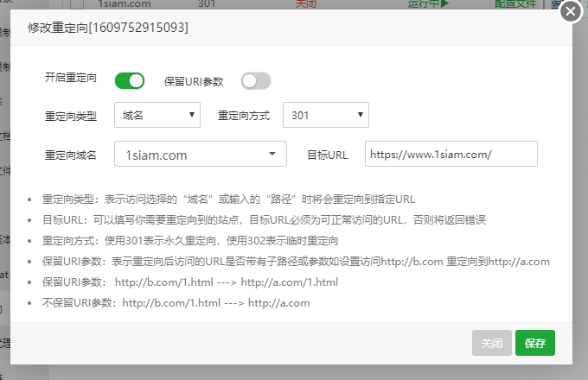Expand the 重定向域名 selector showing 1siam.com
The image size is (588, 380).
pos(201,154)
